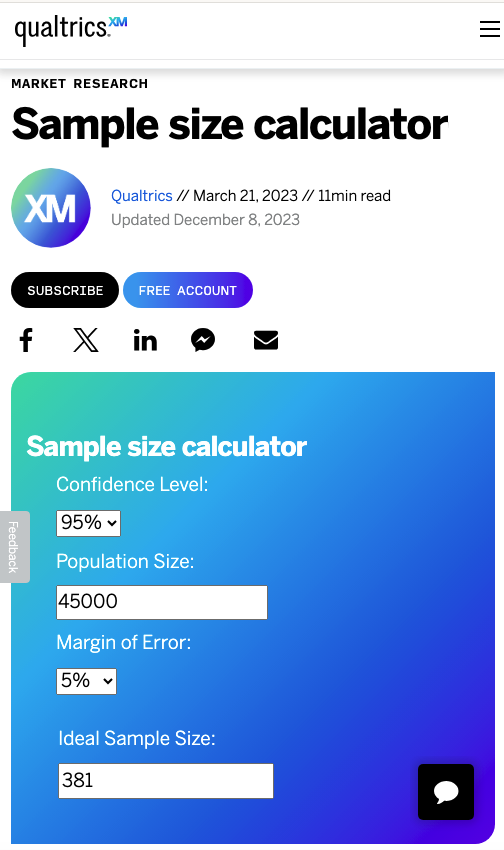Click the Free Account button

(188, 290)
